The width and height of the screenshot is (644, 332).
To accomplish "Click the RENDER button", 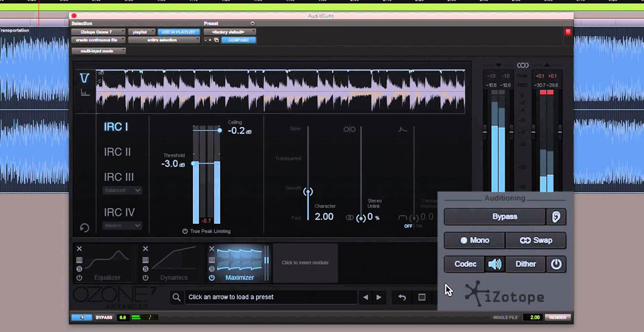I will 558,318.
